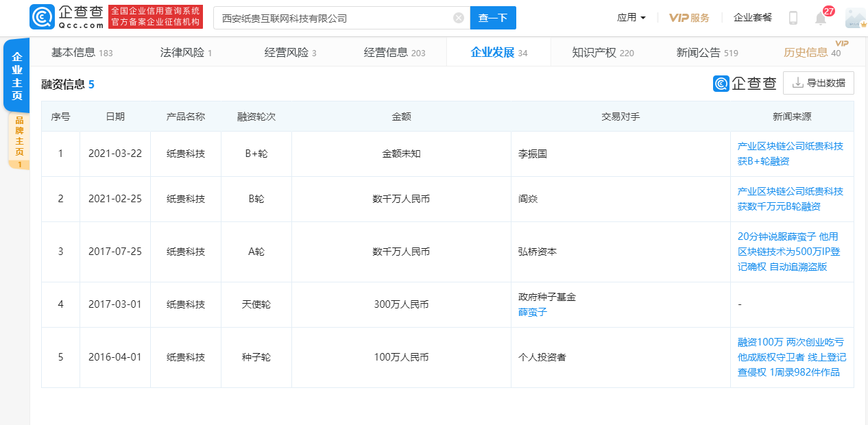Select the 企业发展 tab
The height and width of the screenshot is (425, 868).
coord(499,52)
